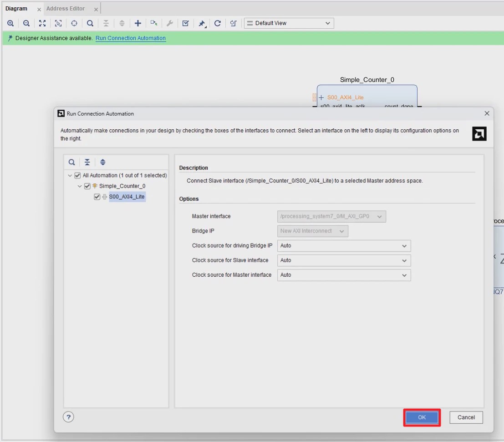This screenshot has width=504, height=442.
Task: Zoom out of the block diagram
Action: (26, 23)
